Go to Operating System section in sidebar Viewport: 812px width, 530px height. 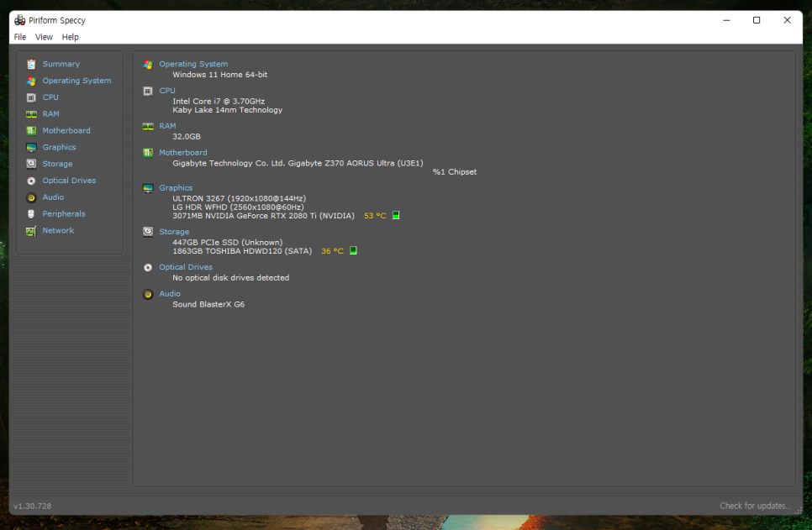click(76, 81)
